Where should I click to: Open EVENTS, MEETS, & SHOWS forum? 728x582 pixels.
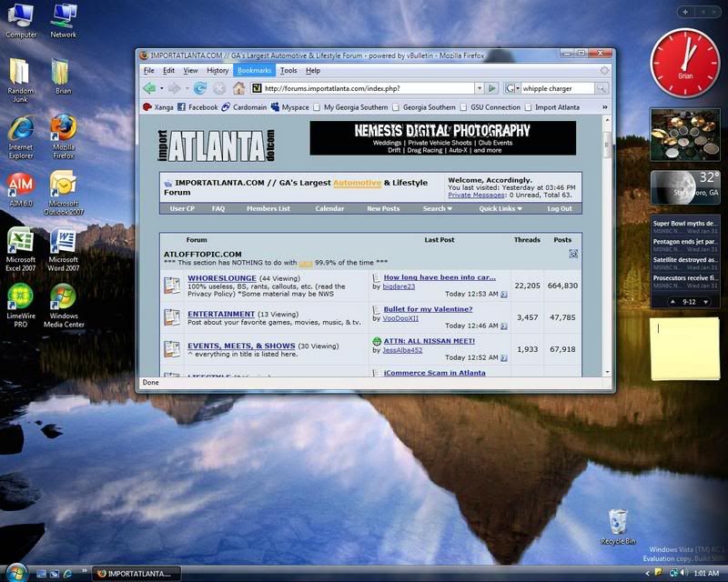click(x=241, y=346)
